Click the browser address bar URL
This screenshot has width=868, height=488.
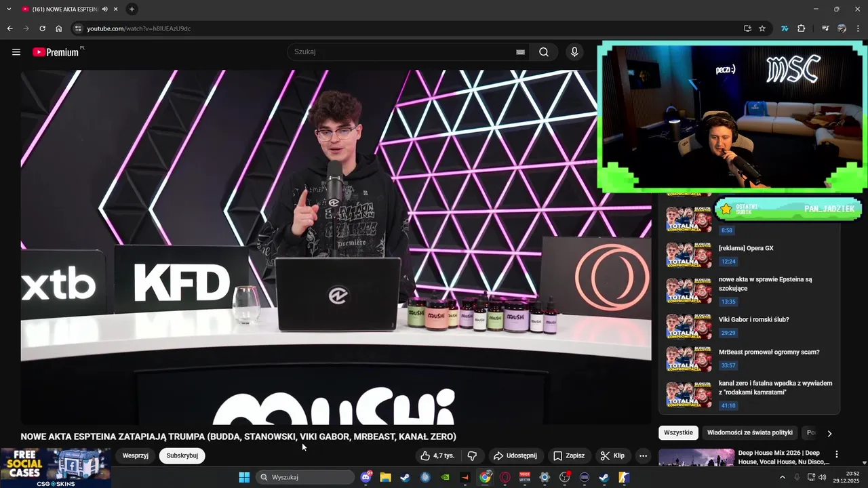[x=138, y=28]
